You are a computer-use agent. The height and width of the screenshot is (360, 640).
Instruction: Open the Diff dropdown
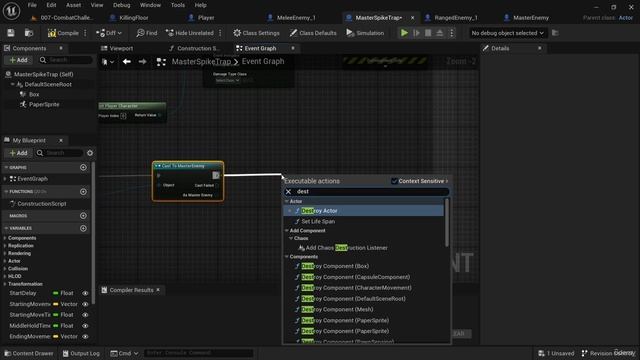(109, 33)
